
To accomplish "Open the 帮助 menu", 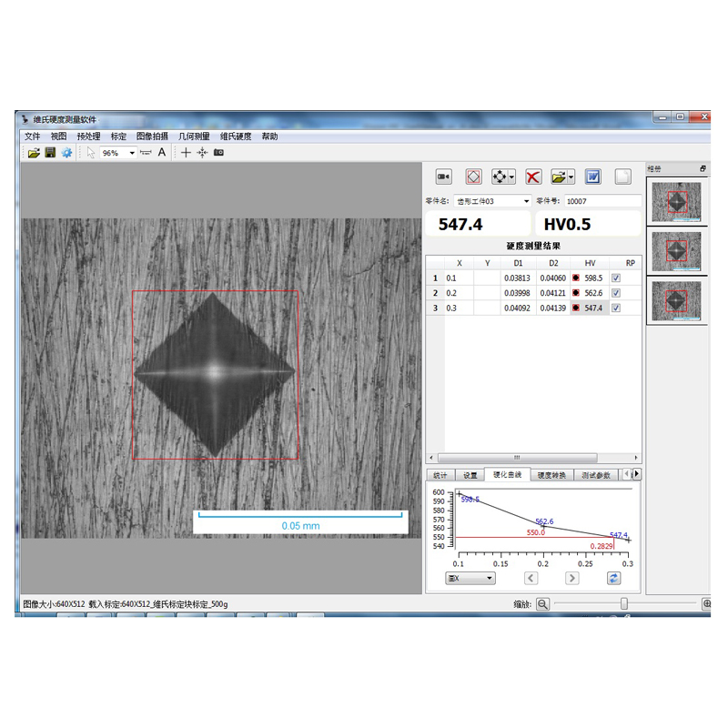I will pyautogui.click(x=269, y=136).
